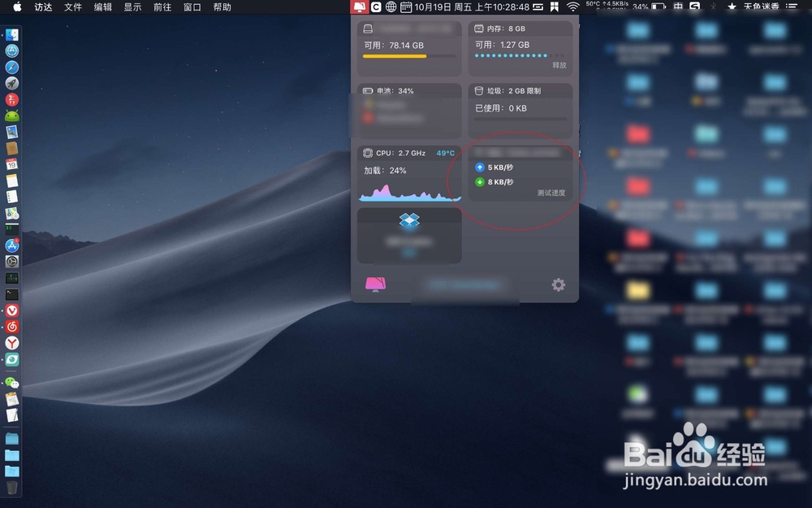Click the CPU chip icon in CPU panel
This screenshot has width=812, height=508.
pos(367,152)
